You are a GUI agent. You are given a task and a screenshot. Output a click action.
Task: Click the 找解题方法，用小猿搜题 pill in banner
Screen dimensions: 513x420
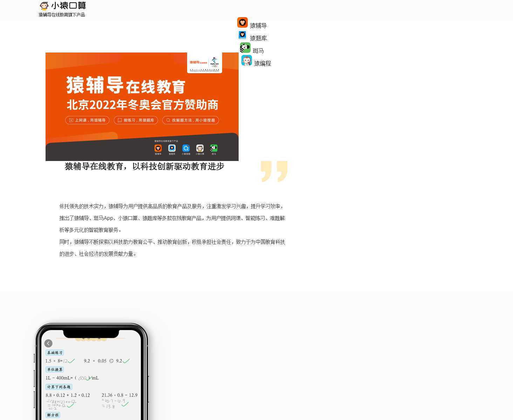point(191,120)
